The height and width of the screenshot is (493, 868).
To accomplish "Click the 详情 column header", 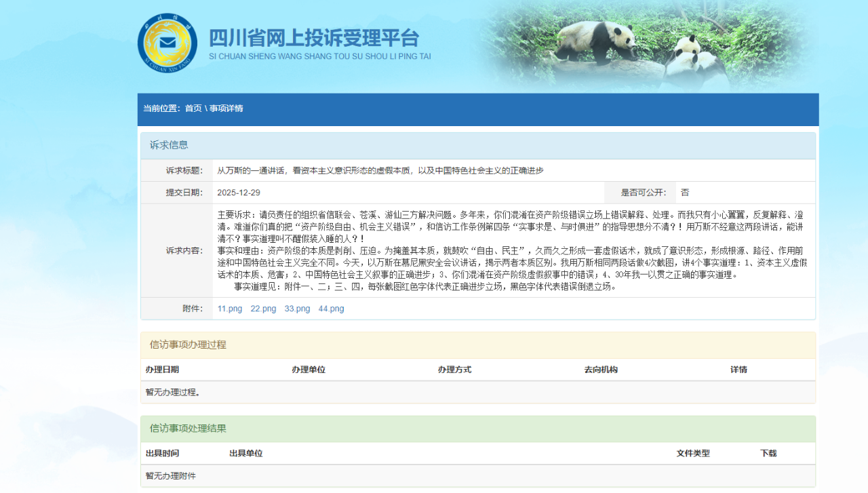I will (738, 370).
